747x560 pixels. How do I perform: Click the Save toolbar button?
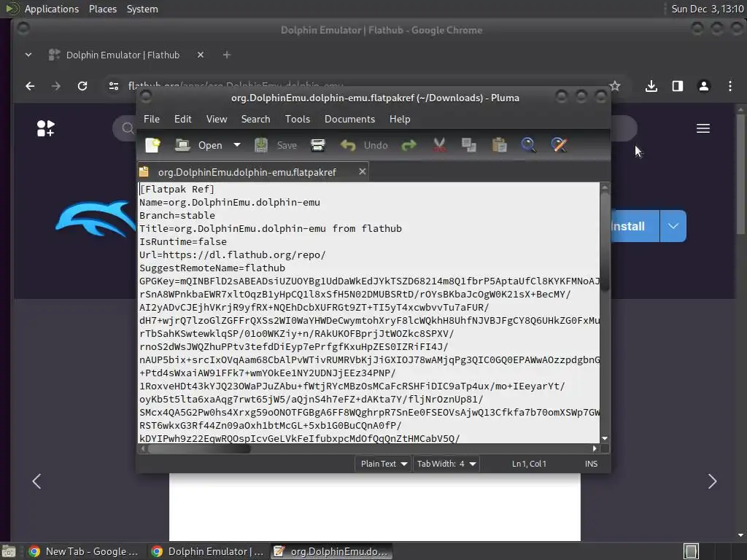pos(276,145)
